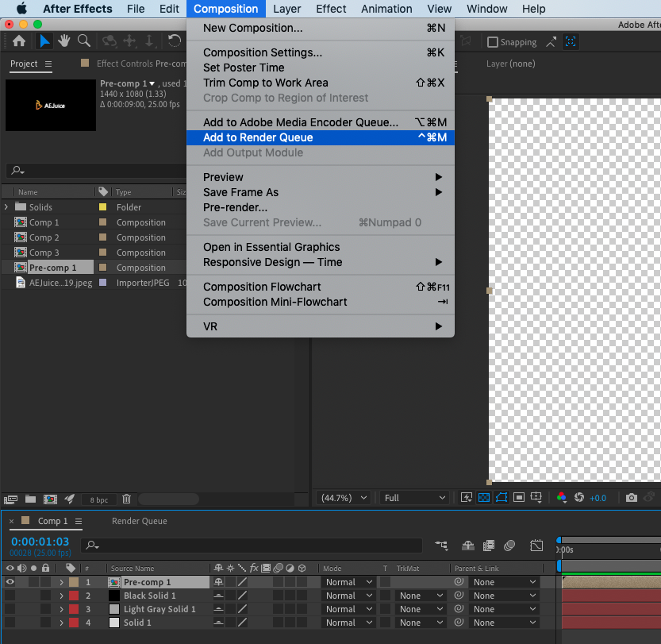Delete selected item with trash icon
The width and height of the screenshot is (661, 644).
coord(126,499)
